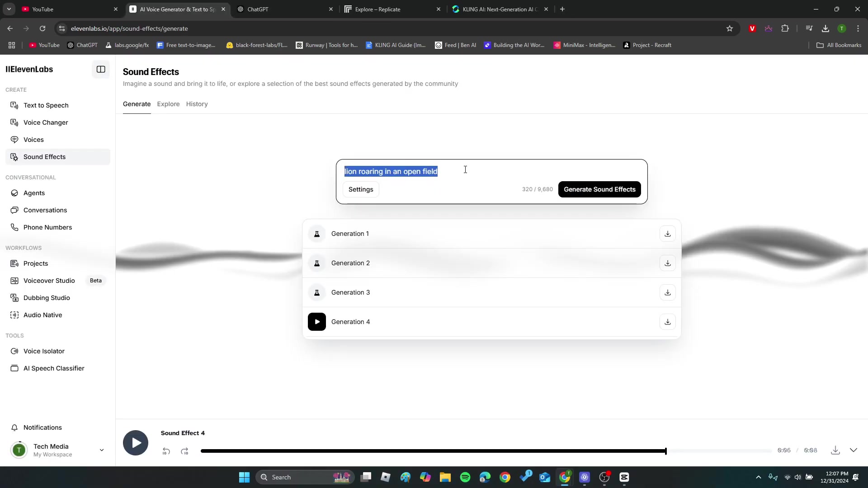This screenshot has width=868, height=488.
Task: Open Audio Native
Action: tap(58, 315)
